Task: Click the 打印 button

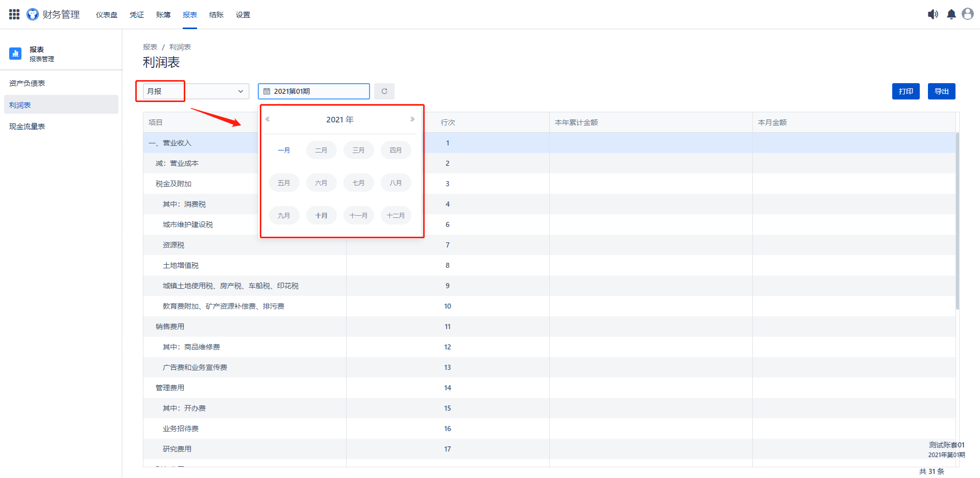Action: (x=906, y=91)
